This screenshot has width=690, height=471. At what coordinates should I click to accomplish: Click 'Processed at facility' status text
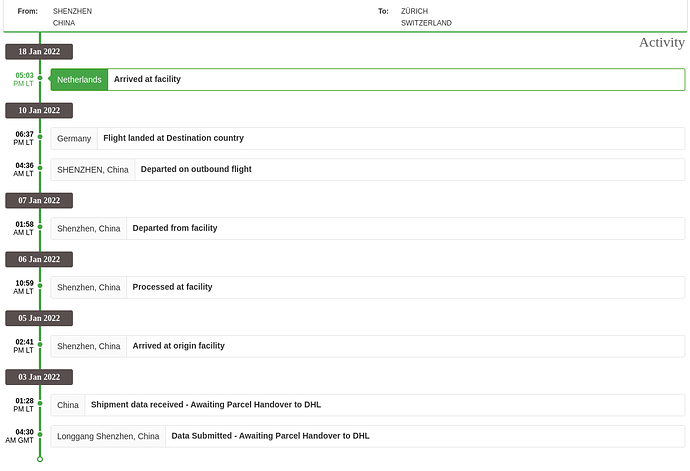172,287
